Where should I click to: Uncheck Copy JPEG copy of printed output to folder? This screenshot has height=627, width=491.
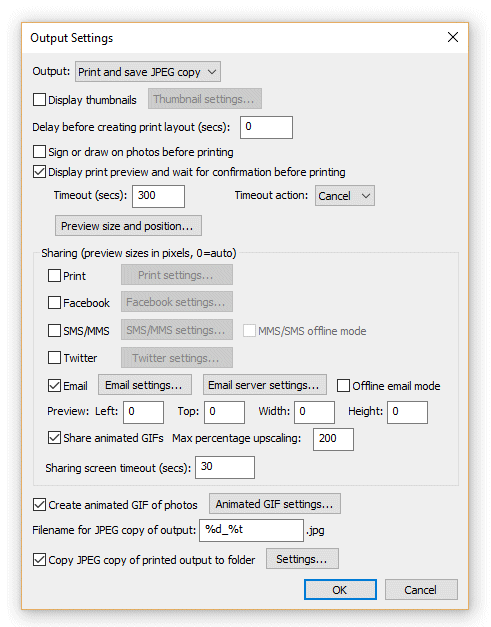point(39,559)
